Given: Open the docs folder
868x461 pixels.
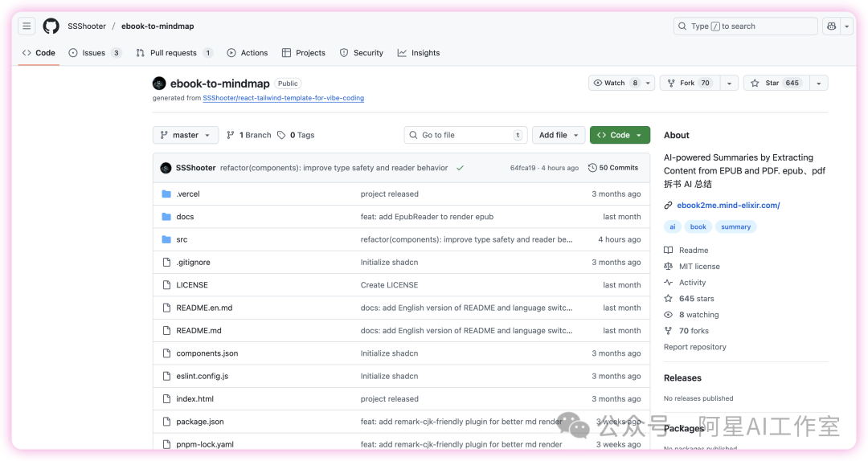Looking at the screenshot, I should [x=185, y=216].
